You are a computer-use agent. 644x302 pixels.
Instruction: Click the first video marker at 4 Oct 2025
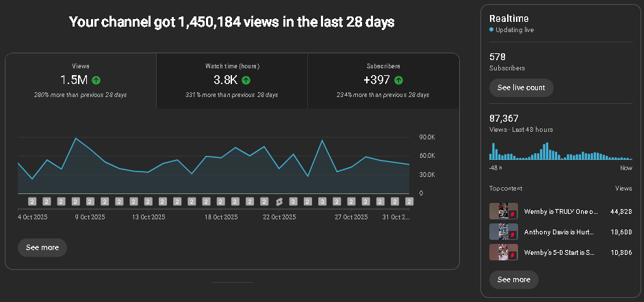pos(32,202)
